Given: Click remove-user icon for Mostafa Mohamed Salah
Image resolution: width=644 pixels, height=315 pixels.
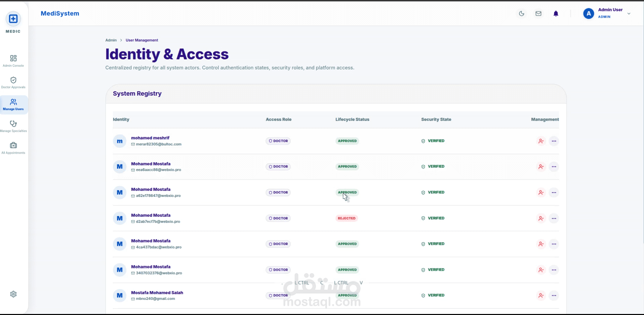Looking at the screenshot, I should 541,296.
